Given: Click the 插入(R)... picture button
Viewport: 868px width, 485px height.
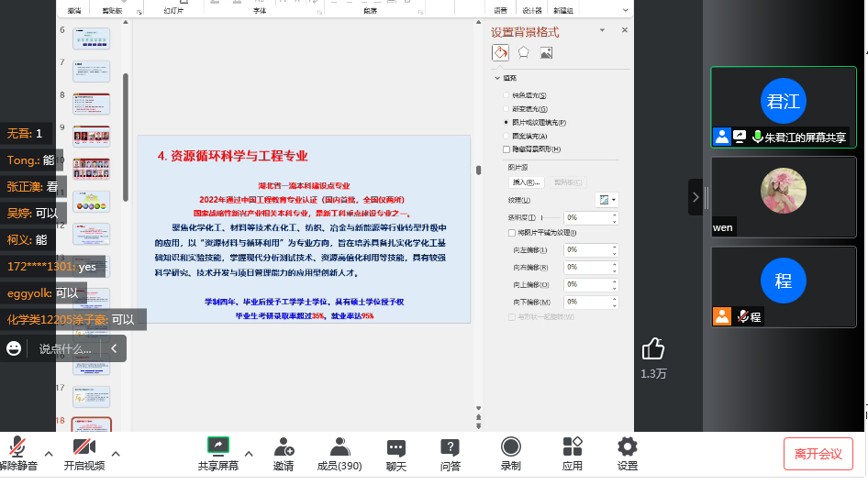Looking at the screenshot, I should click(527, 182).
